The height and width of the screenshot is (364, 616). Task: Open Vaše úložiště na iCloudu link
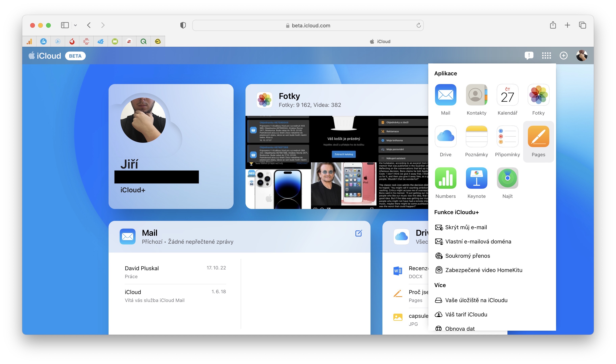click(x=476, y=300)
